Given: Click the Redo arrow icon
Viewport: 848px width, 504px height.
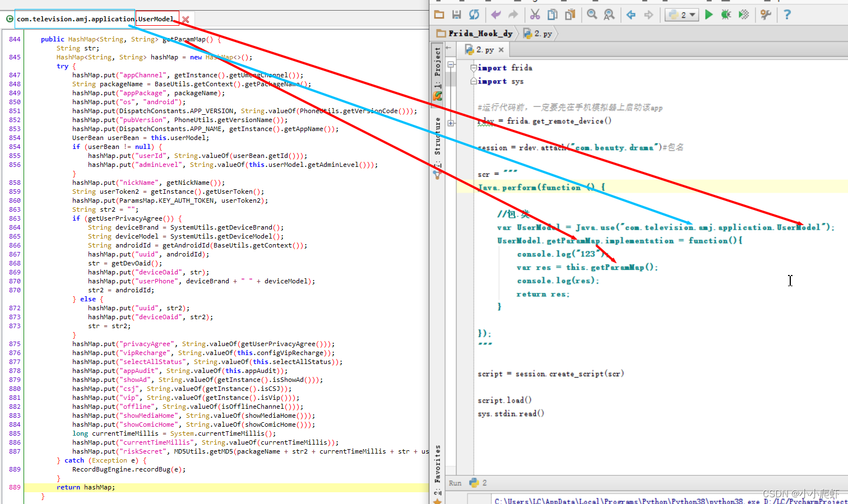Looking at the screenshot, I should 513,15.
